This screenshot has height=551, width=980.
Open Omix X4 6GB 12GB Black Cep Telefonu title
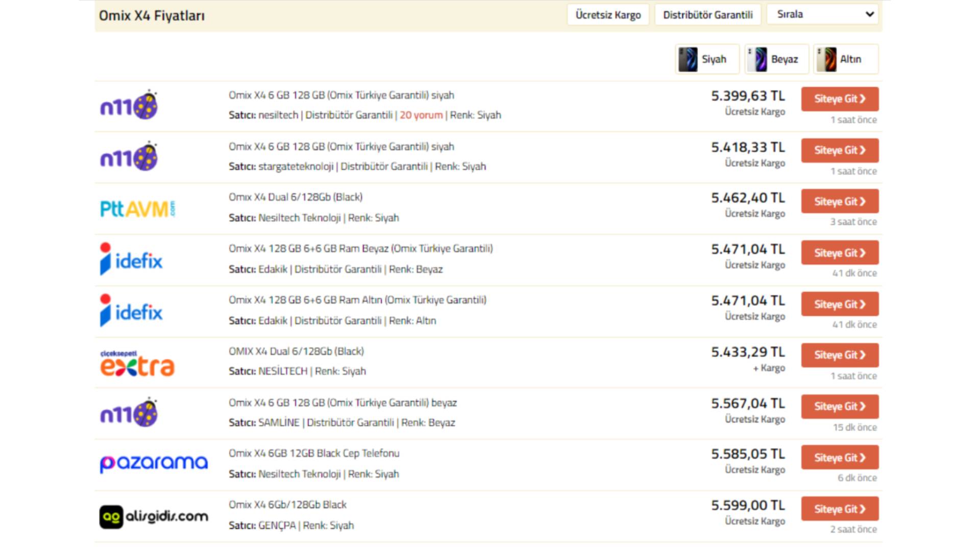tap(314, 454)
